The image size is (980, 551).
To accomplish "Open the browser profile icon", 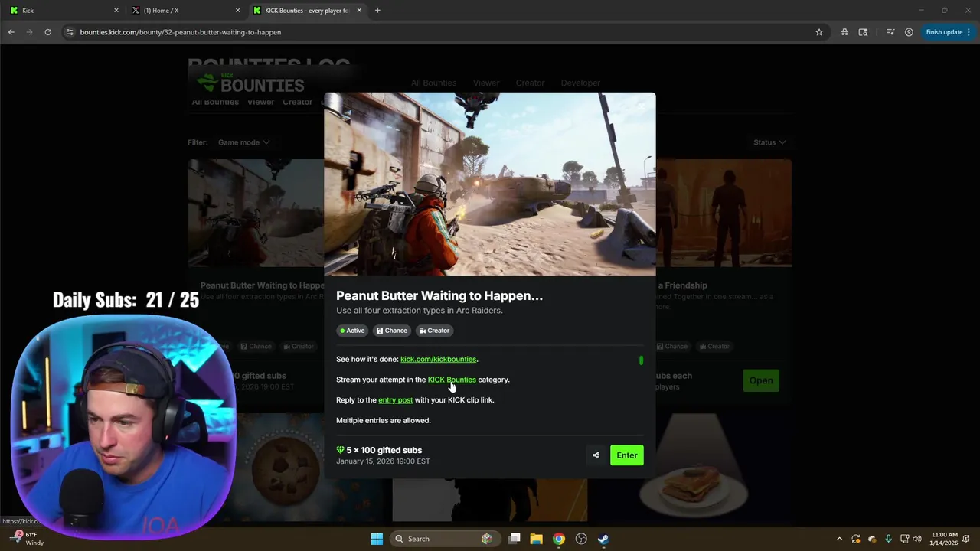I will pos(909,32).
